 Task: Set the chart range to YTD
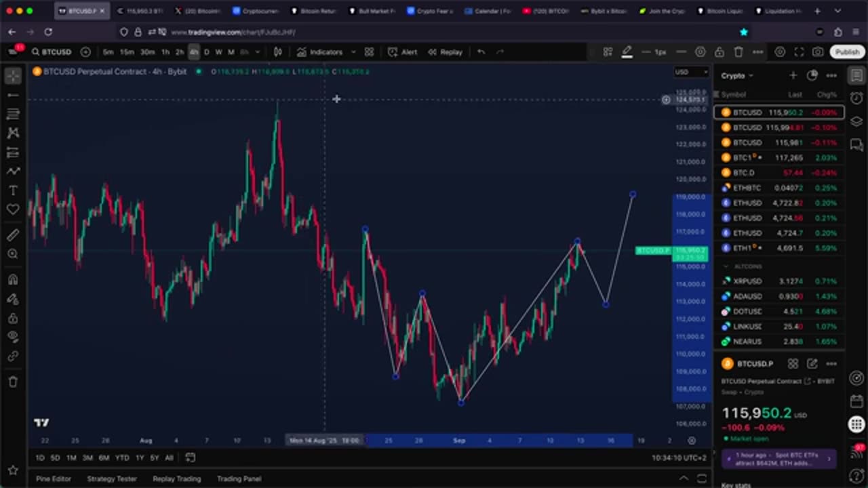pos(122,458)
